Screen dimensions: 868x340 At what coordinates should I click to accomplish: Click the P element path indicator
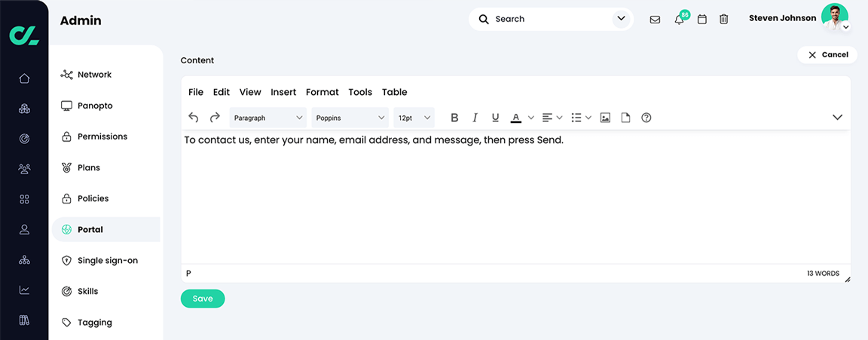pos(188,273)
